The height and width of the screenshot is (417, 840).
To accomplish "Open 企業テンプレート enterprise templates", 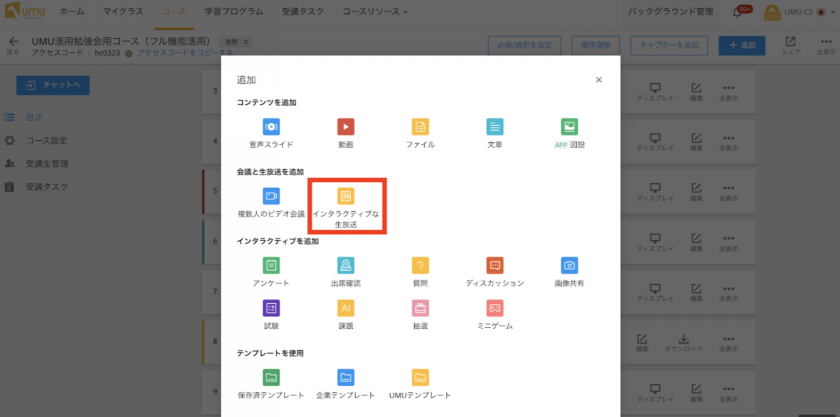I will point(346,378).
